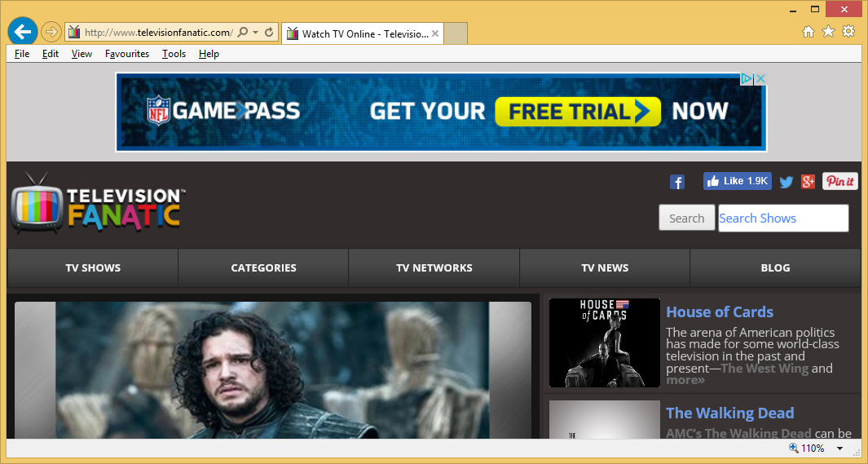868x464 pixels.
Task: Open the Tools menu
Action: [174, 54]
